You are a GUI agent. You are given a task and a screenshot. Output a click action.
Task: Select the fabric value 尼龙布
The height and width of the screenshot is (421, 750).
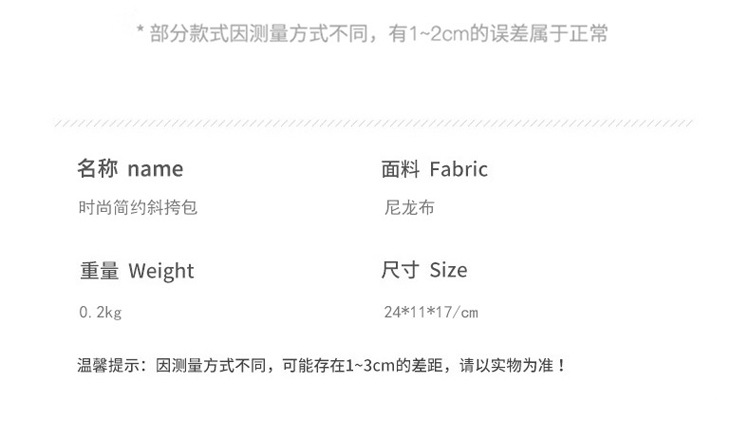[x=409, y=209]
